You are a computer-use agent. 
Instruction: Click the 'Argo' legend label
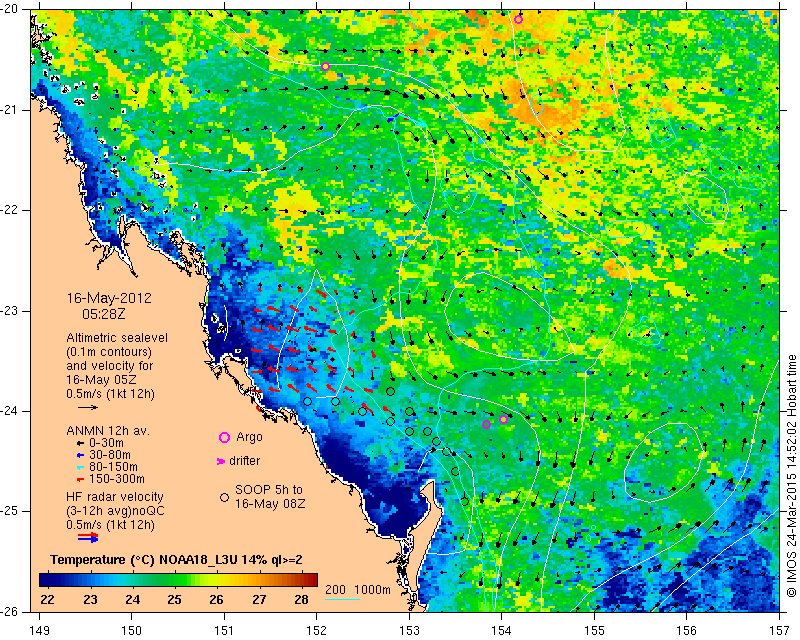coord(249,437)
